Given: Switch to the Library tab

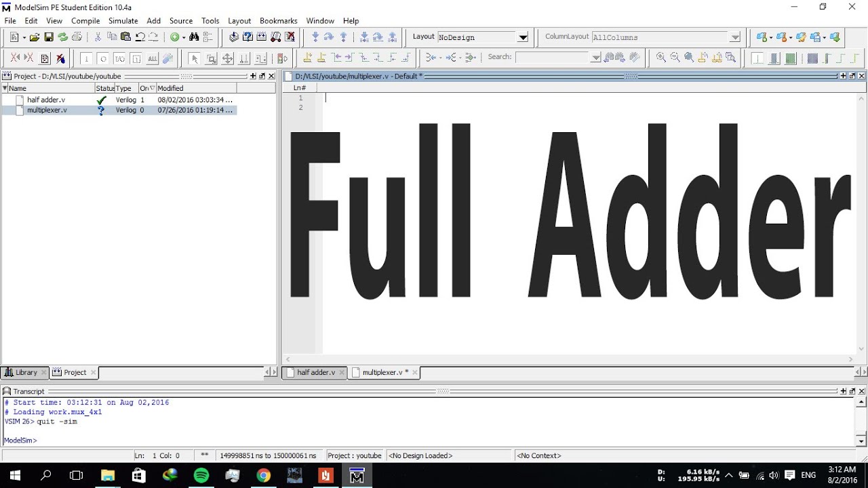Looking at the screenshot, I should tap(26, 372).
